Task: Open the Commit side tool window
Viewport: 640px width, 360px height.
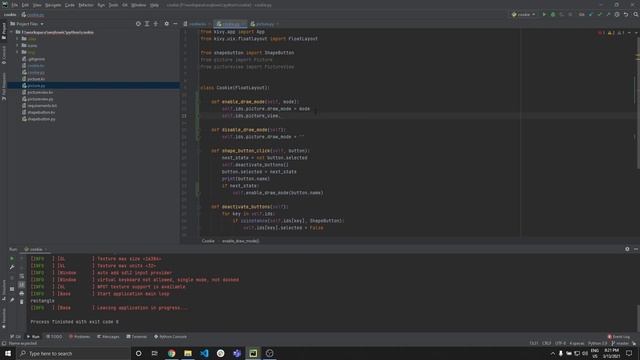Action: click(4, 55)
